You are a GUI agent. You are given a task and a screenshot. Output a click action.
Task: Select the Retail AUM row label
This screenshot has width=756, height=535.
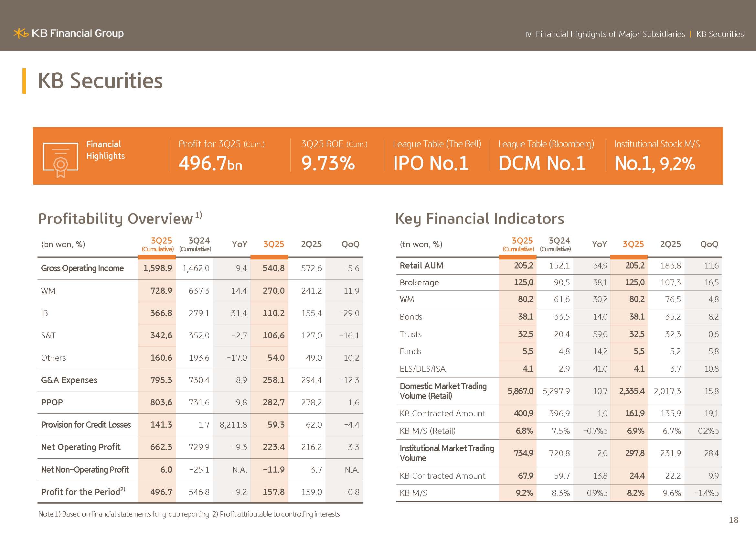click(421, 266)
